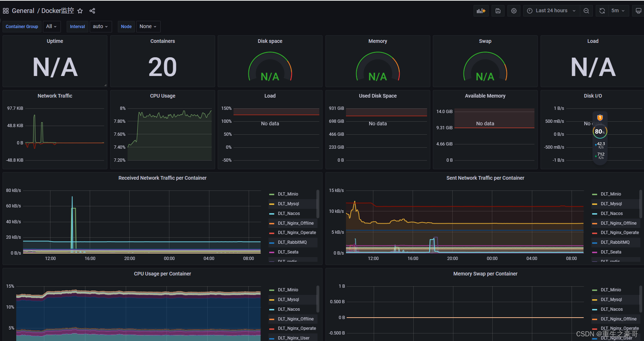Share the dashboard via share icon

92,11
